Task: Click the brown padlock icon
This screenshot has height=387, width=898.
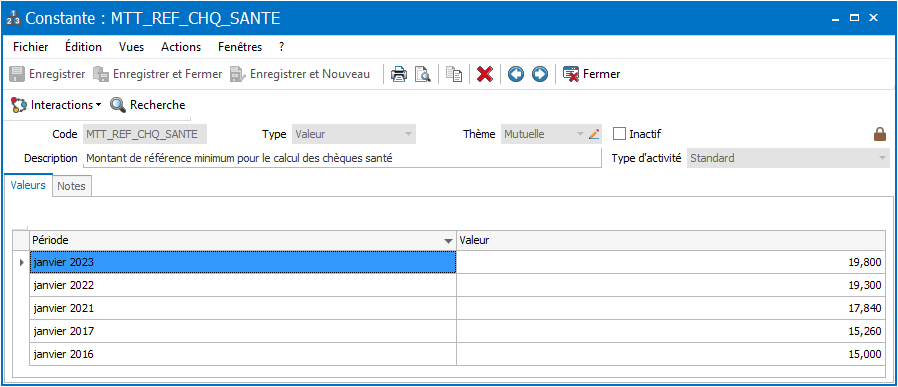Action: pos(879,135)
